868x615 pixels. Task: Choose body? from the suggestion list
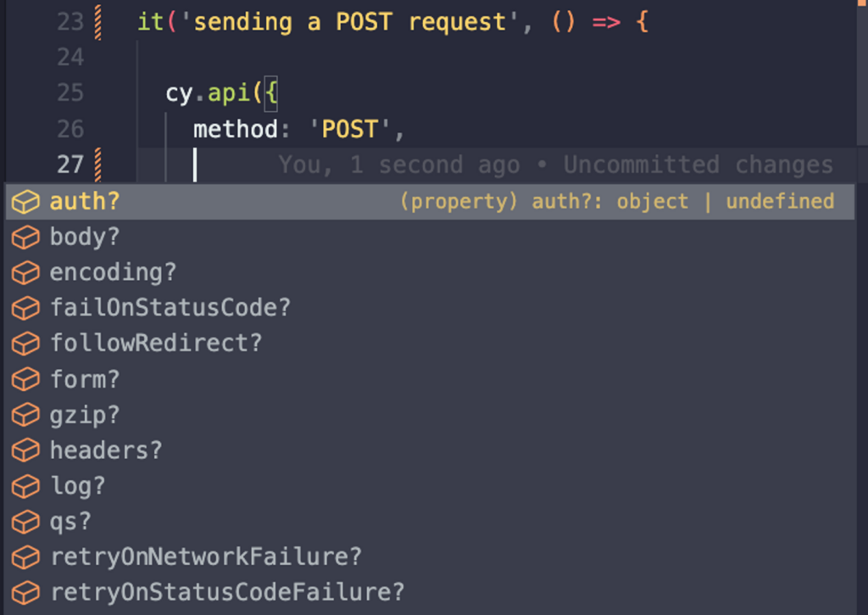tap(85, 238)
